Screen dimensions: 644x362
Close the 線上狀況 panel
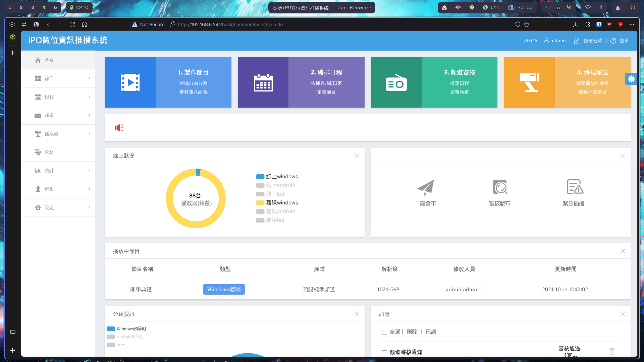tap(357, 156)
